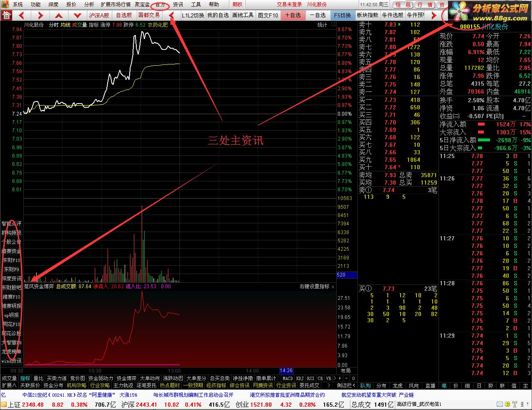Open wind资讯 in left sidebar
Image resolution: width=532 pixels, height=410 pixels.
[12, 361]
